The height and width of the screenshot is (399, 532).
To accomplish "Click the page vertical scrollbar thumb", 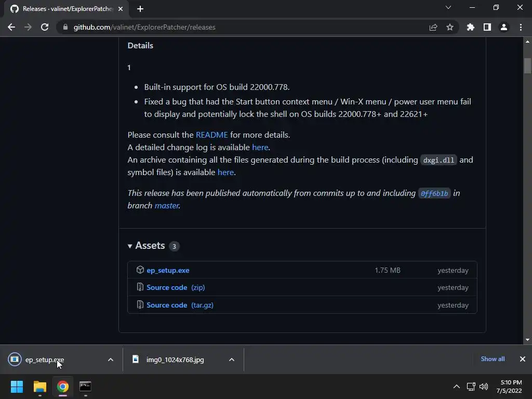I will (x=527, y=66).
